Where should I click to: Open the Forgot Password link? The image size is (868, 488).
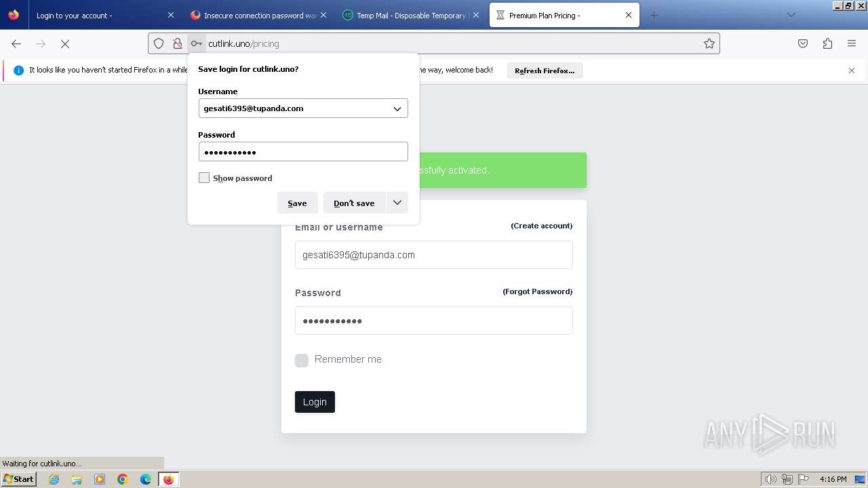(538, 291)
